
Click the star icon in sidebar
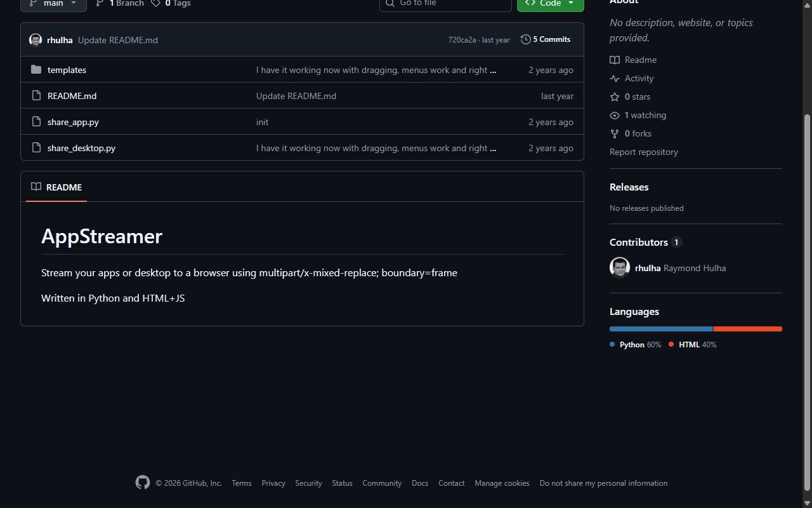tap(615, 97)
